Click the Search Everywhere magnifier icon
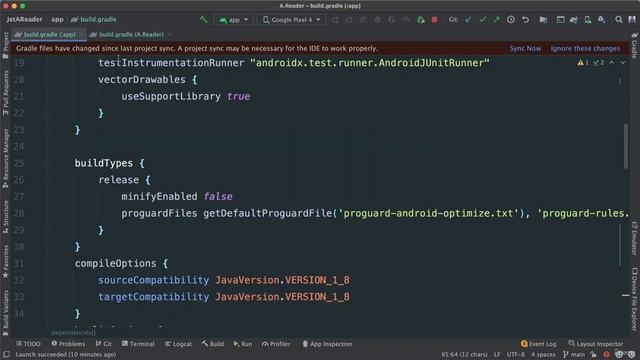Viewport: 640px width, 360px height. 619,20
